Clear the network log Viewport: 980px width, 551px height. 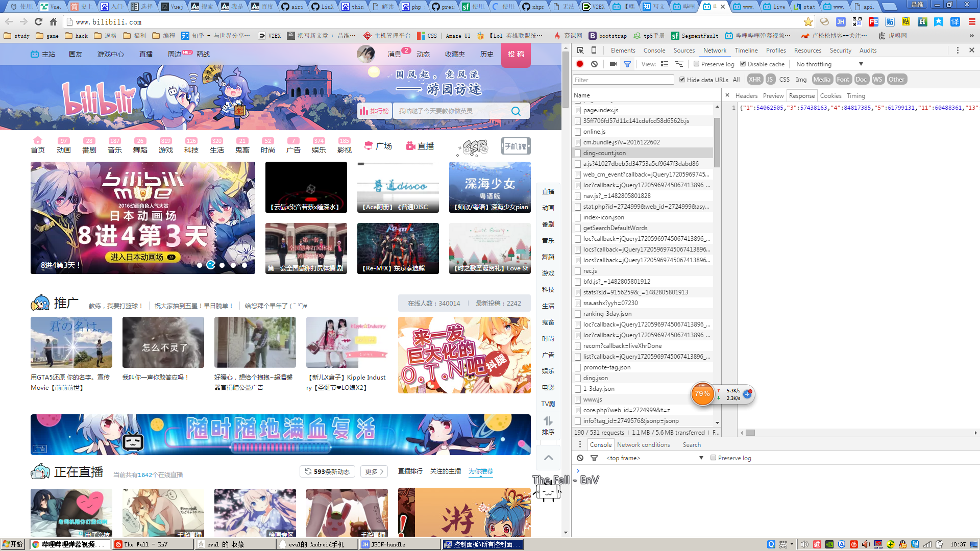point(594,64)
